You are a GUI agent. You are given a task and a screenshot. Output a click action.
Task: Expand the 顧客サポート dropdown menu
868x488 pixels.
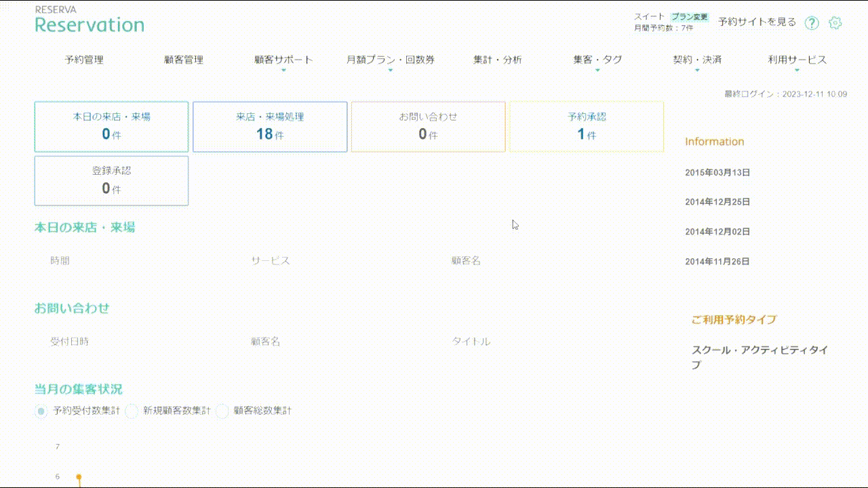click(x=283, y=60)
